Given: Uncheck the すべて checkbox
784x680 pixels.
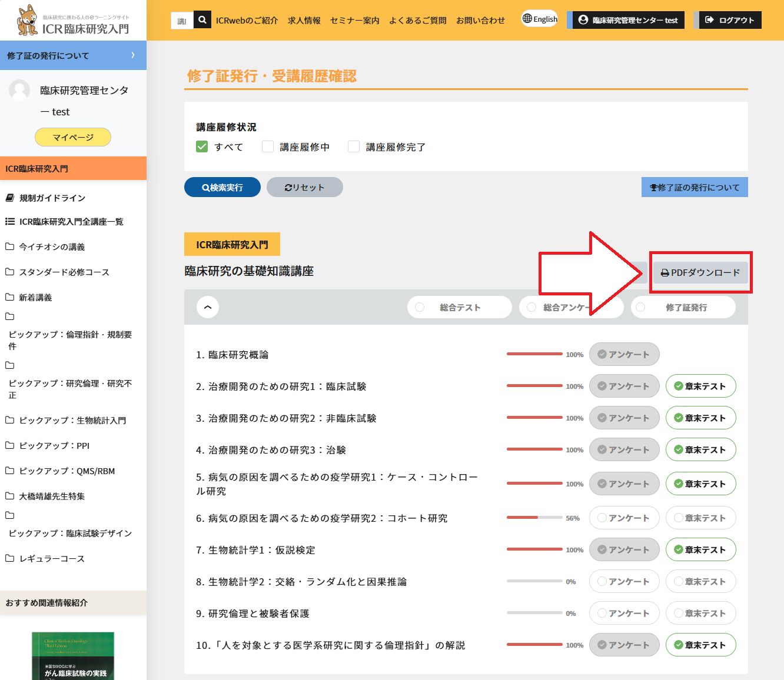Looking at the screenshot, I should pyautogui.click(x=202, y=146).
